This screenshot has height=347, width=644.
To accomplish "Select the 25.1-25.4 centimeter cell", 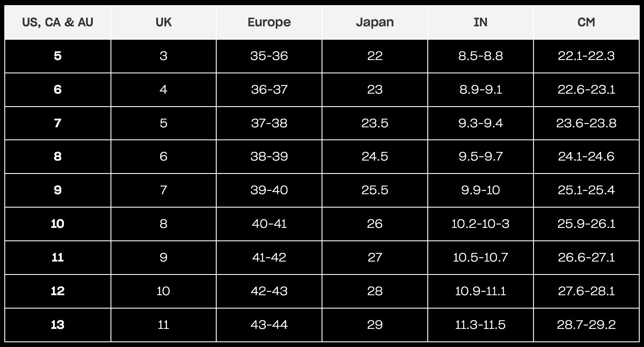I will (x=586, y=190).
